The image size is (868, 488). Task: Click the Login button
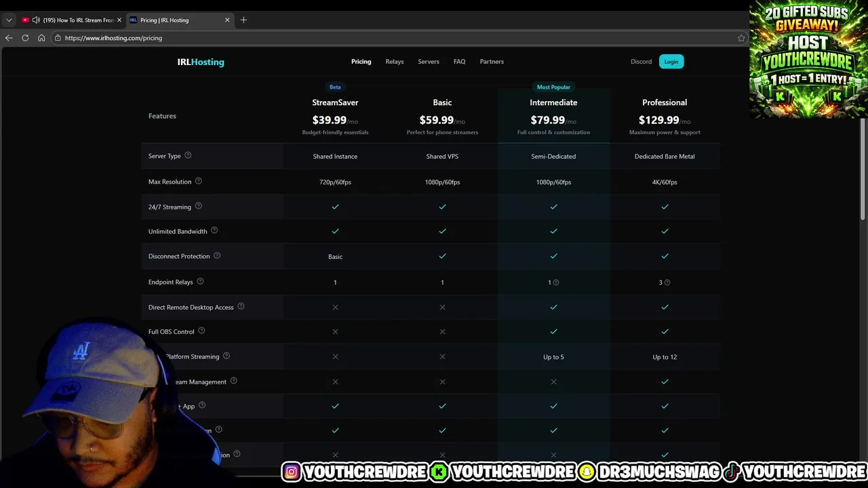click(x=671, y=62)
